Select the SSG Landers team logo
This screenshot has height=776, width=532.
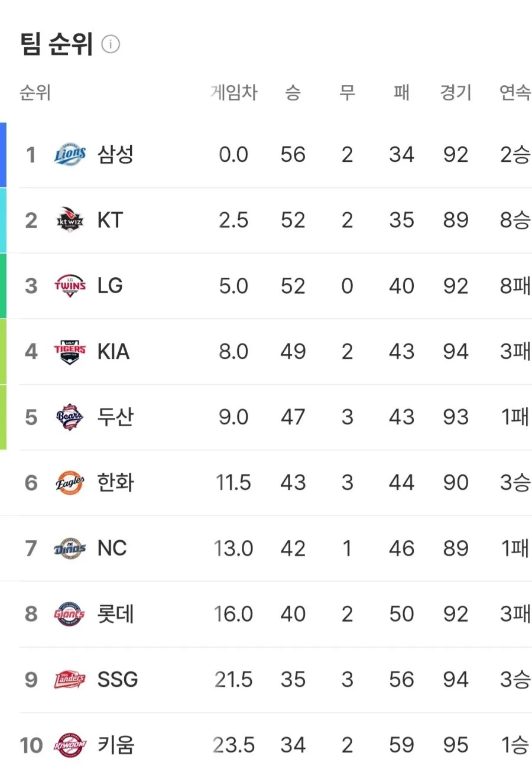pos(70,680)
